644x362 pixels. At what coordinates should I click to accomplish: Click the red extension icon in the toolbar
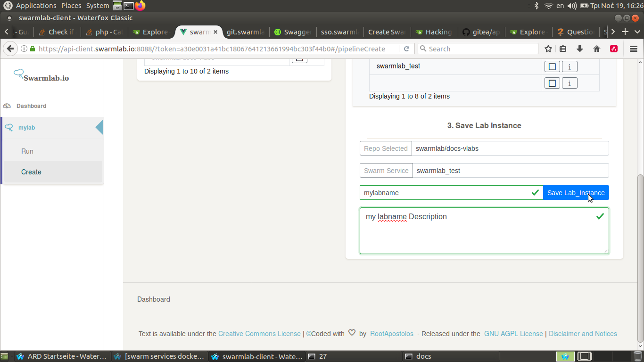614,49
